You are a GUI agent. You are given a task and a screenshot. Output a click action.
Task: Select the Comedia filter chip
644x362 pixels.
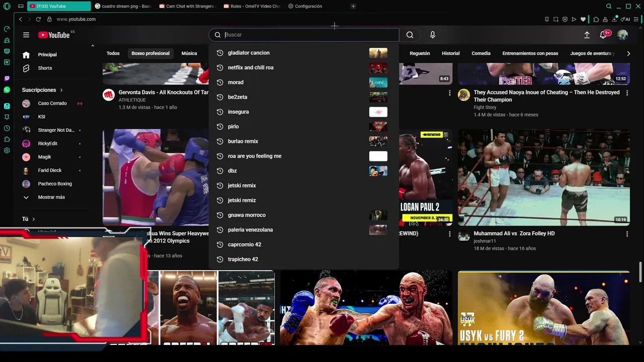(x=481, y=53)
